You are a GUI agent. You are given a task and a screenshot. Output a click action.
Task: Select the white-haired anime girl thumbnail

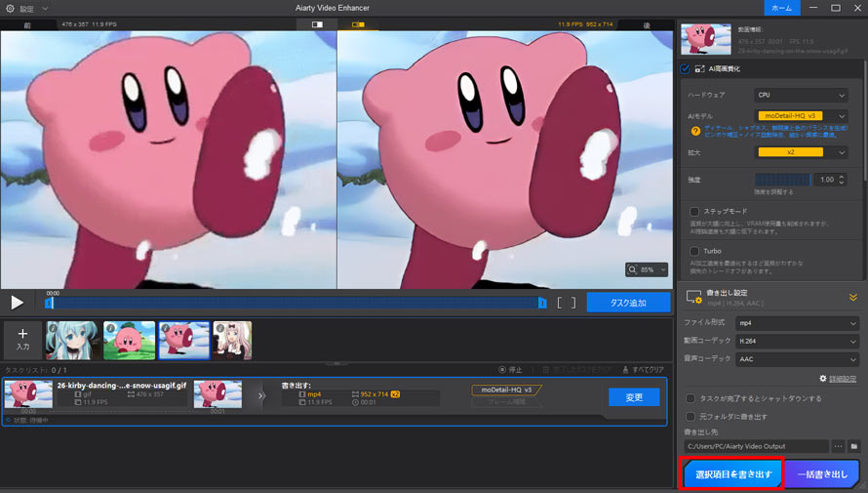tap(232, 340)
